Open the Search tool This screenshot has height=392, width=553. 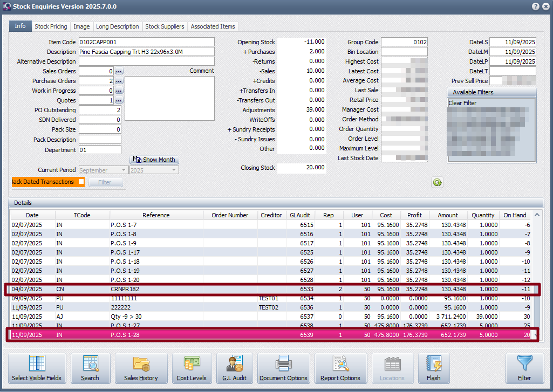90,368
